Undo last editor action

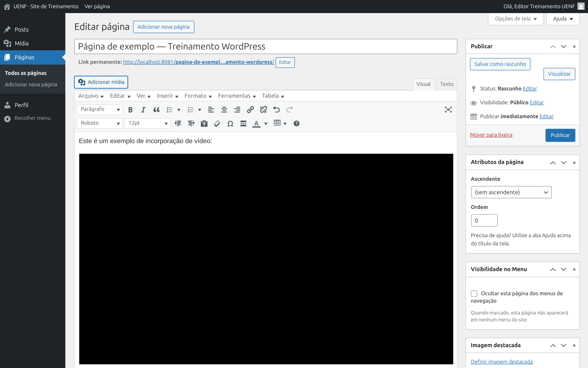277,110
